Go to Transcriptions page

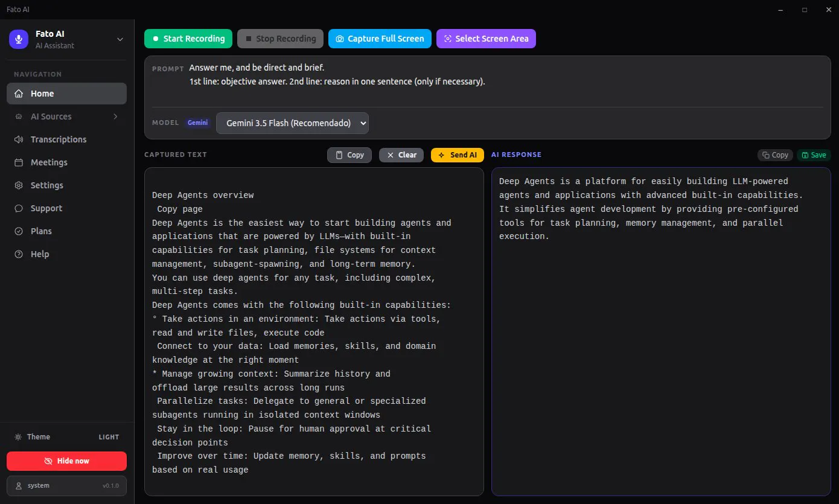[x=67, y=139]
